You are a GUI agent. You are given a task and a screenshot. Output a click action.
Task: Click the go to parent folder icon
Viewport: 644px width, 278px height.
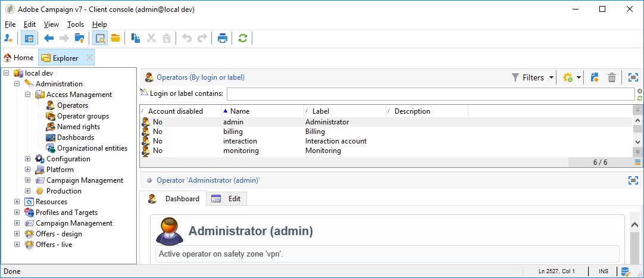point(79,39)
